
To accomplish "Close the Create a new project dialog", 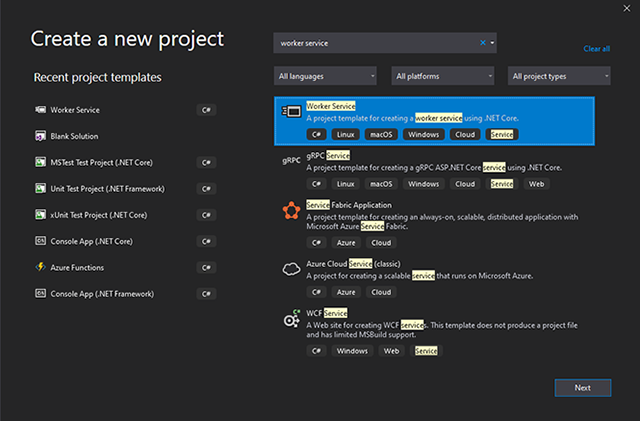I will point(627,8).
